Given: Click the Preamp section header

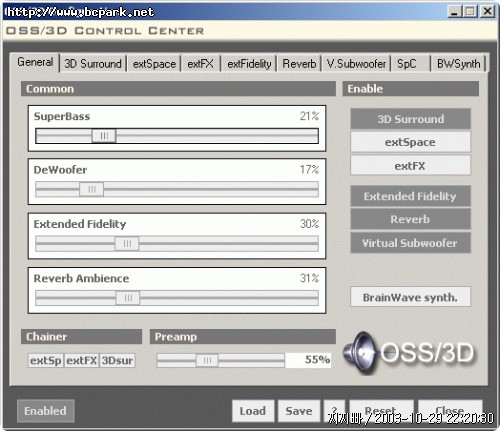Looking at the screenshot, I should (243, 337).
